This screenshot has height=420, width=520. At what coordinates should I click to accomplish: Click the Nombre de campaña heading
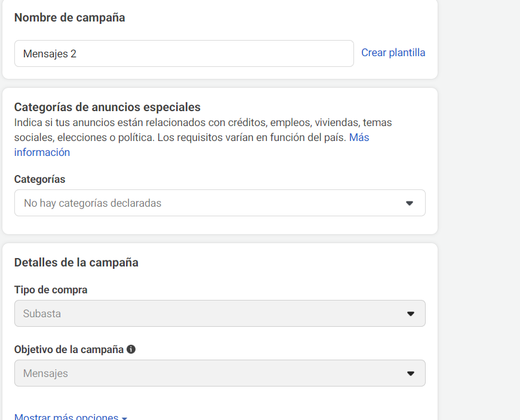tap(70, 17)
